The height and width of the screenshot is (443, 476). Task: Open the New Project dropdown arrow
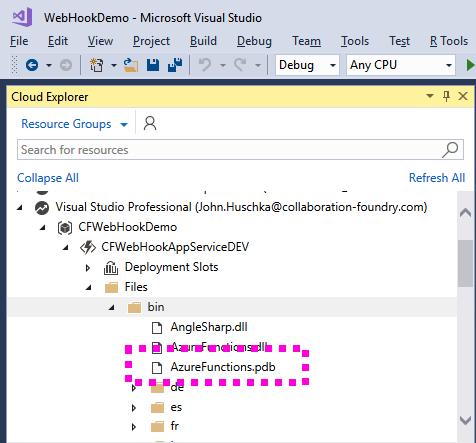[x=114, y=65]
